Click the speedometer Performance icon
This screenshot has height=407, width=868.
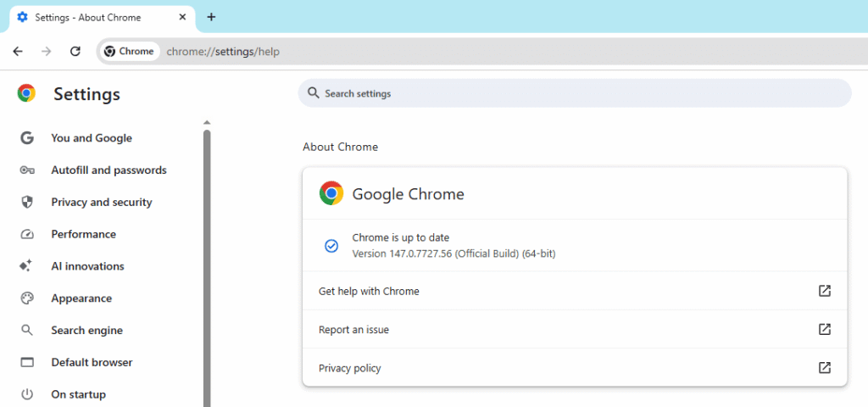click(x=27, y=234)
